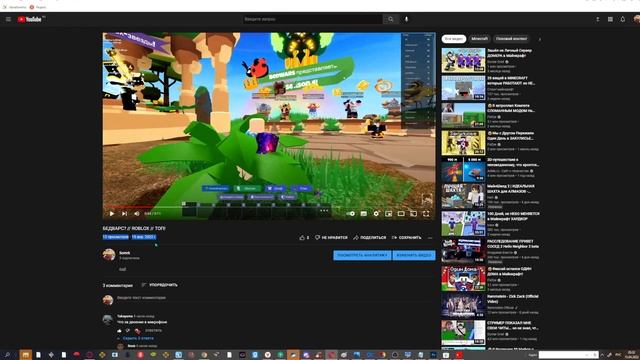Open the YouTube hamburger guide menu
This screenshot has height=360, width=640.
pos(8,19)
